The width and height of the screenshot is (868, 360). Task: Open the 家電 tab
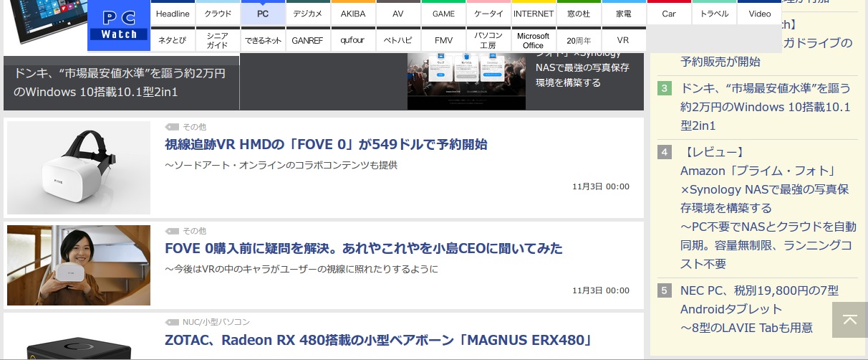[624, 14]
